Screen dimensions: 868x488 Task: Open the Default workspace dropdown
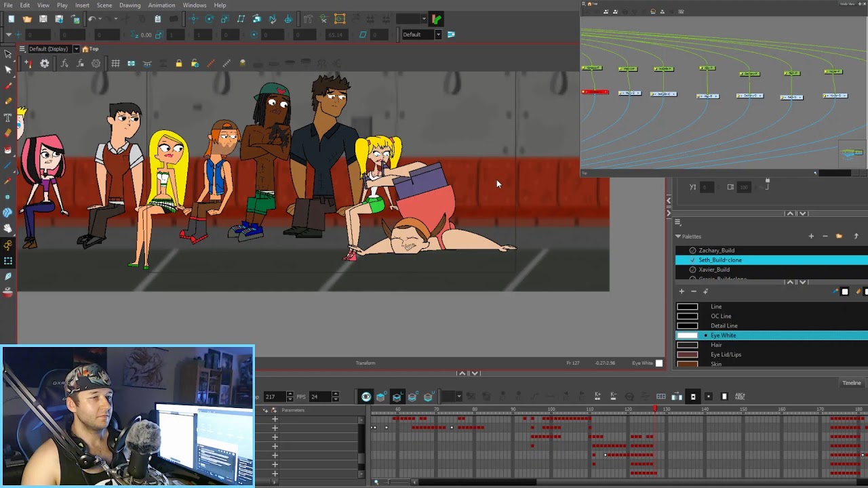click(422, 35)
